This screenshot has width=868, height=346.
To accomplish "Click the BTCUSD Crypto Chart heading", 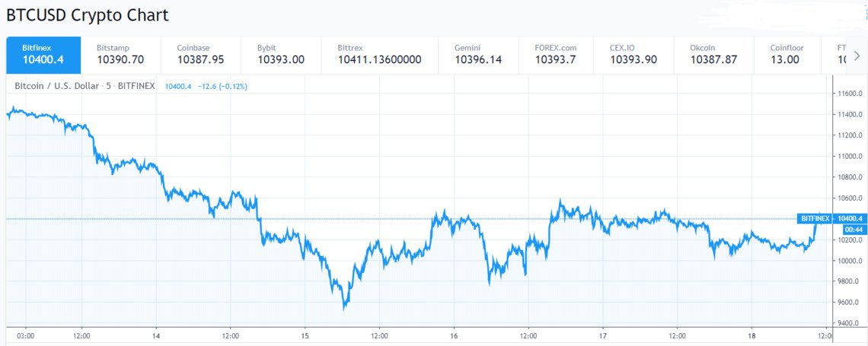I will click(x=88, y=15).
